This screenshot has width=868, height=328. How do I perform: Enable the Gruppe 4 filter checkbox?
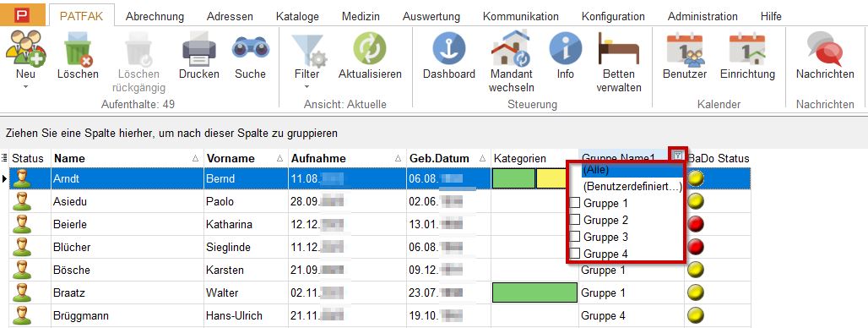point(575,254)
